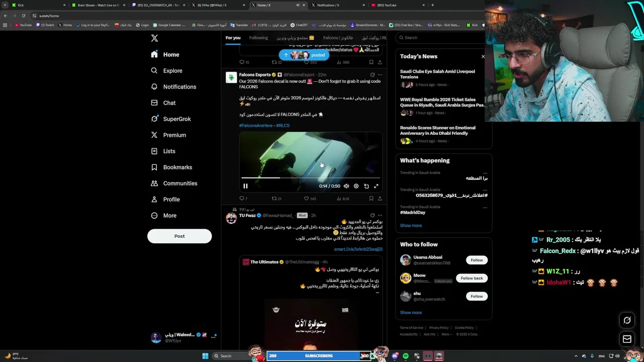The width and height of the screenshot is (644, 362).
Task: Click Grok icon on Falcons Esports post
Action: point(372,75)
